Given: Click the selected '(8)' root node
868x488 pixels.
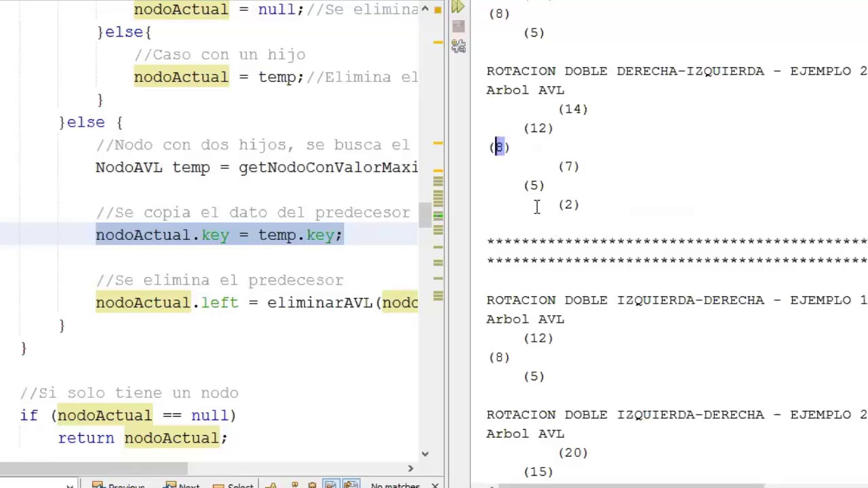Looking at the screenshot, I should pos(499,147).
